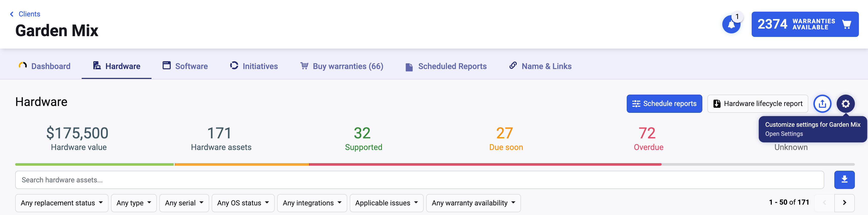Click the Buy warranties cart icon

click(x=304, y=65)
